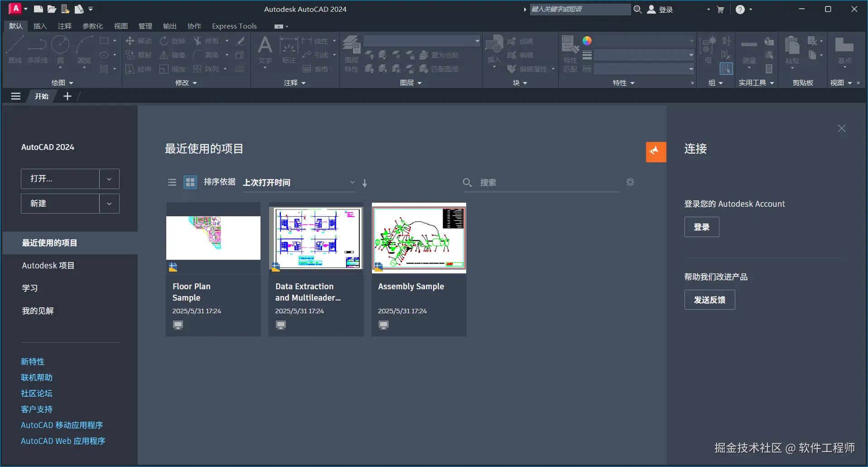Image resolution: width=868 pixels, height=467 pixels.
Task: Expand the 打开 button dropdown arrow
Action: click(x=109, y=179)
